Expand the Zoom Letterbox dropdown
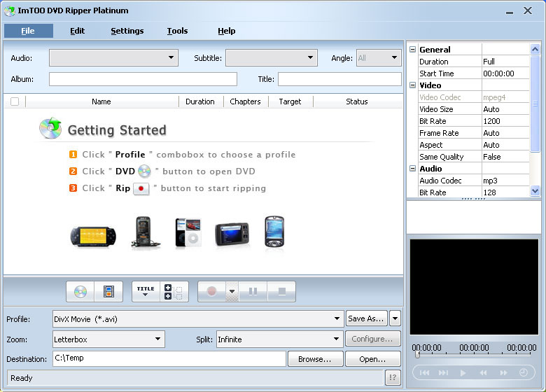The width and height of the screenshot is (546, 392). point(157,339)
